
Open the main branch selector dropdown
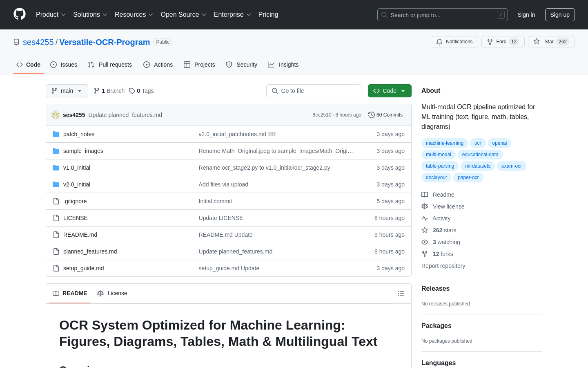[x=67, y=91]
